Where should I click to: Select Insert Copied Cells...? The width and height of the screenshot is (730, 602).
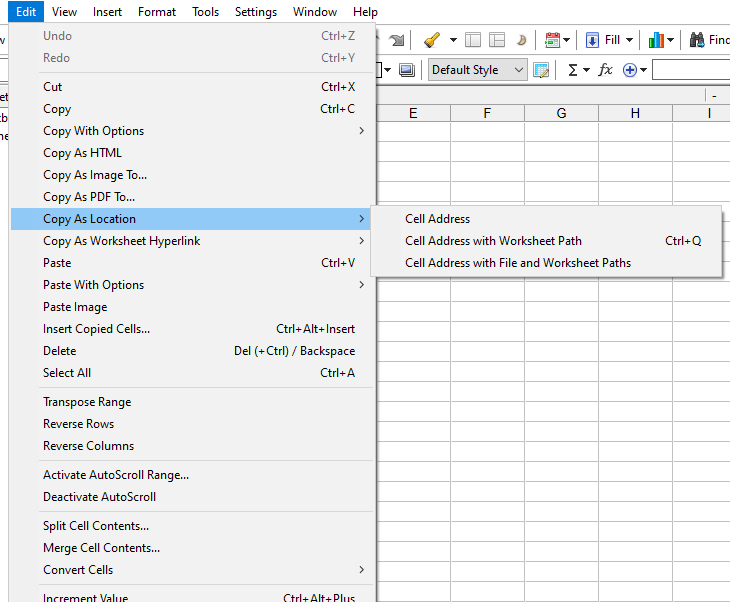coord(192,329)
